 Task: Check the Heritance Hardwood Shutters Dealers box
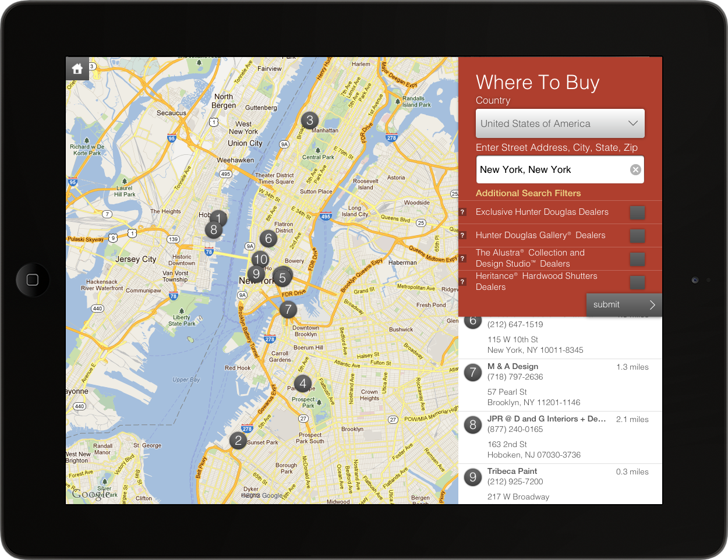point(637,282)
